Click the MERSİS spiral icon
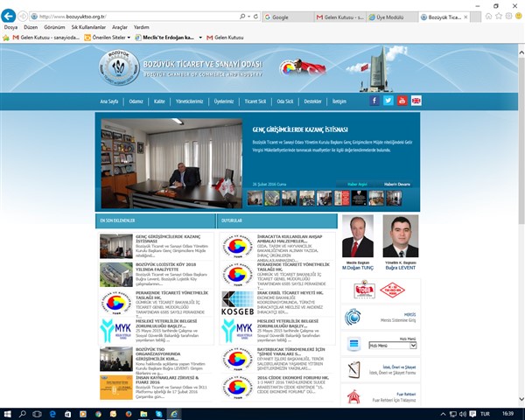The height and width of the screenshot is (420, 525). tap(353, 317)
